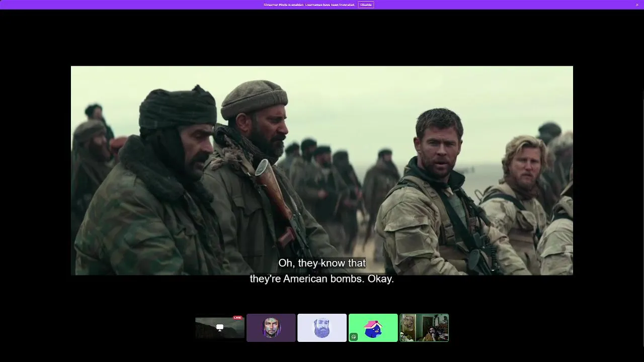The height and width of the screenshot is (362, 644).
Task: Dismiss the Streamer Mode banner with X
Action: point(637,5)
